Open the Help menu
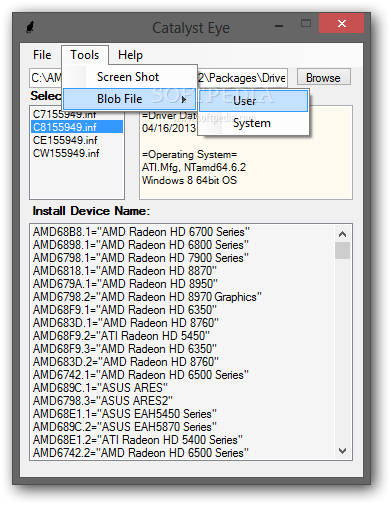This screenshot has width=391, height=505. click(x=130, y=55)
